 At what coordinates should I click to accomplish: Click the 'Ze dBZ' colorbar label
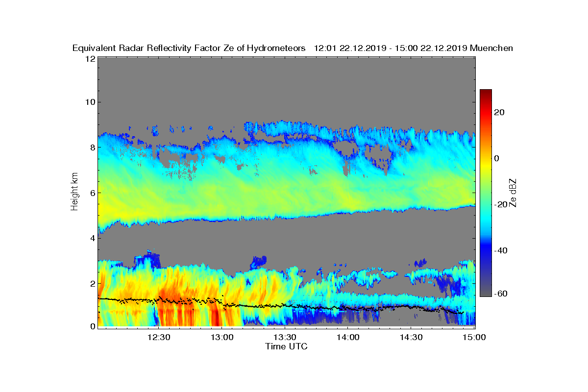513,193
